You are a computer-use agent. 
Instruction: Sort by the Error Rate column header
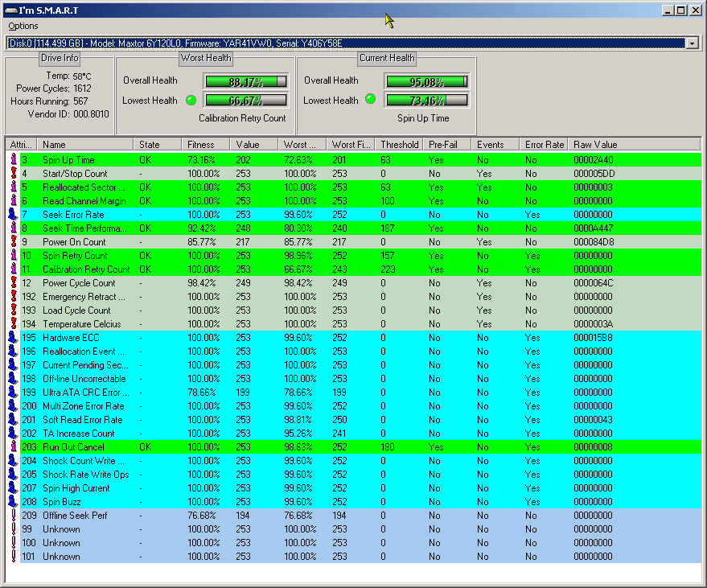click(x=544, y=144)
